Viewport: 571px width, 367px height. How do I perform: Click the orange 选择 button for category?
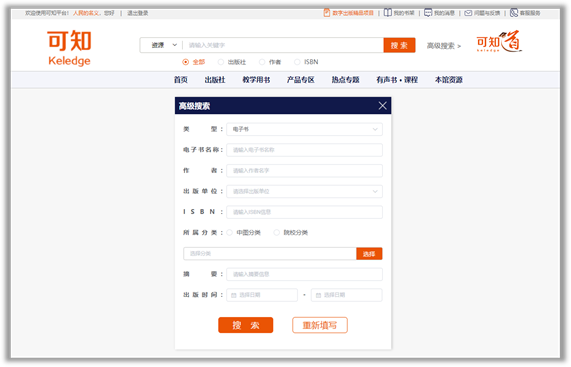[369, 254]
